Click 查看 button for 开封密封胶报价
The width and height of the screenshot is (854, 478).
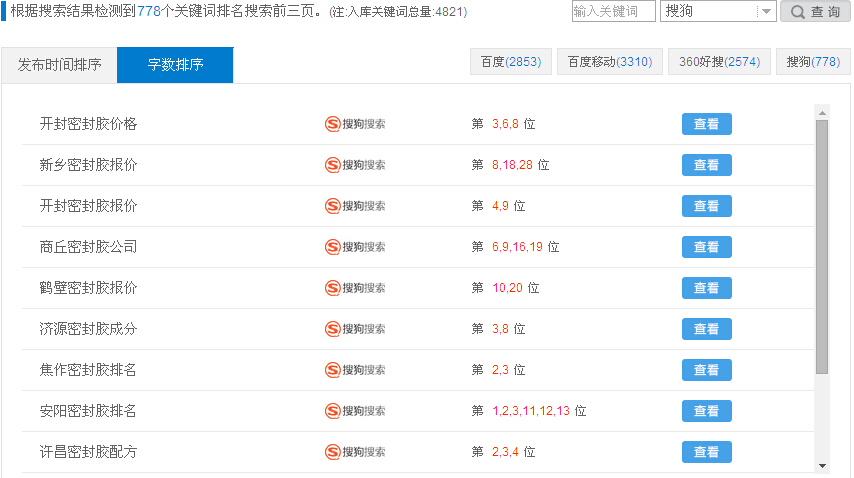click(706, 206)
